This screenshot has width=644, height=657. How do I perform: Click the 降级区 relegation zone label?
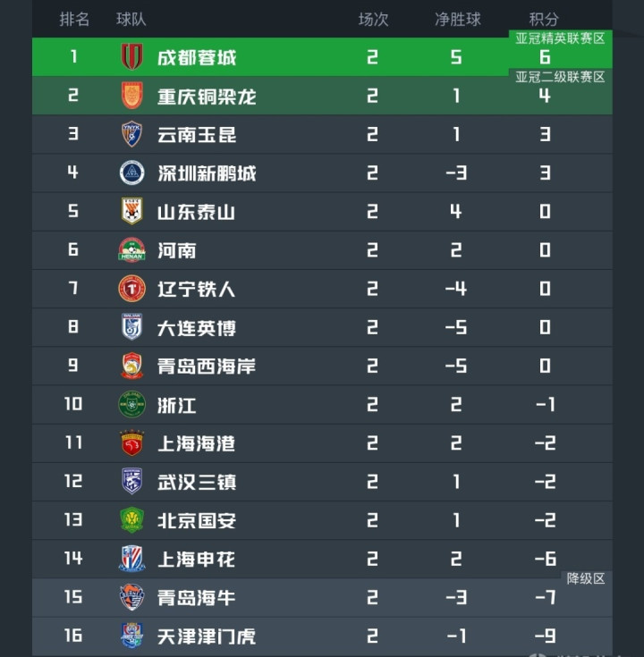(x=586, y=578)
